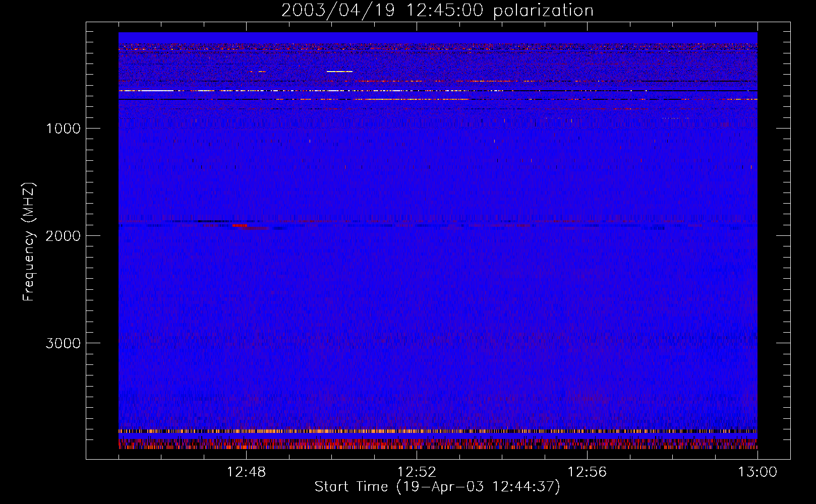Click the 12:52 time tick label
The height and width of the screenshot is (504, 816).
click(x=417, y=472)
